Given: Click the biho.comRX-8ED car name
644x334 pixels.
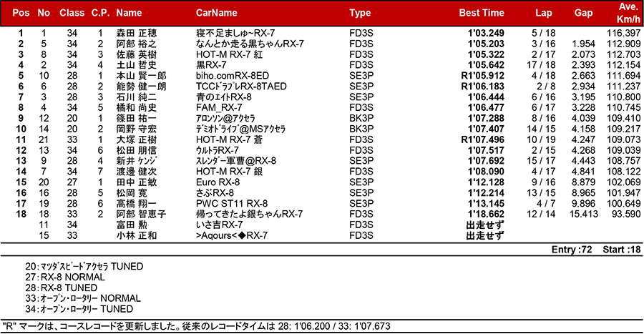Looking at the screenshot, I should (x=233, y=75).
